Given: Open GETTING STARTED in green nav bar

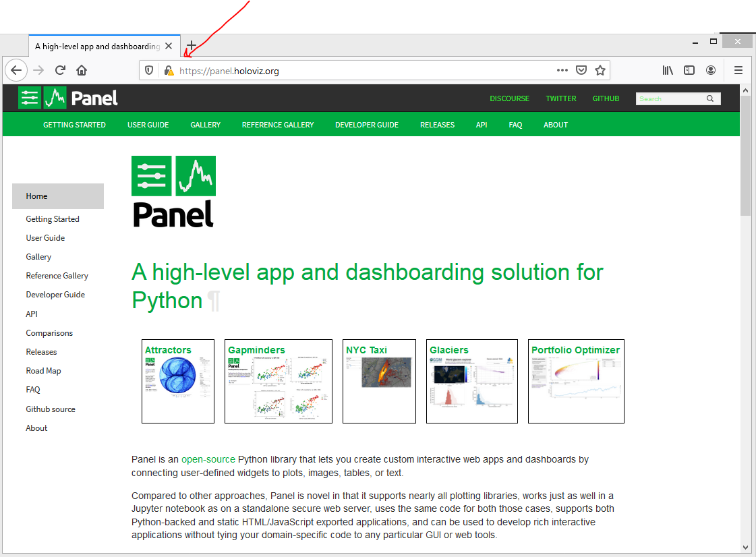Looking at the screenshot, I should (74, 125).
